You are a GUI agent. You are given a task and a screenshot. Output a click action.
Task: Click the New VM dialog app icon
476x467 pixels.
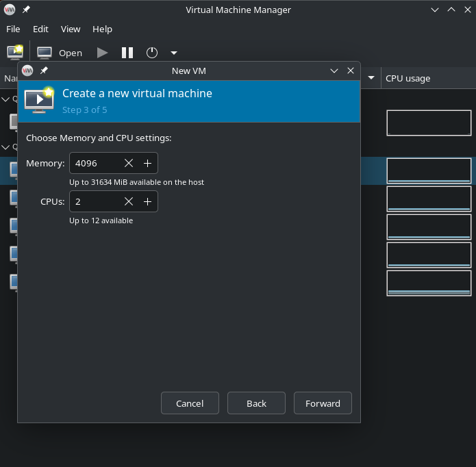[x=27, y=71]
